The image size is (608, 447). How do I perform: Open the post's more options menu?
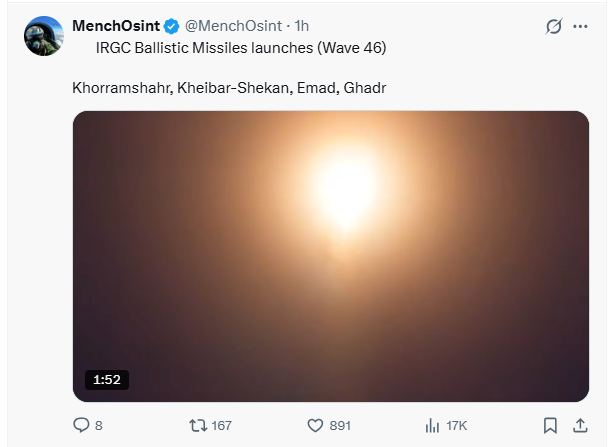click(582, 27)
